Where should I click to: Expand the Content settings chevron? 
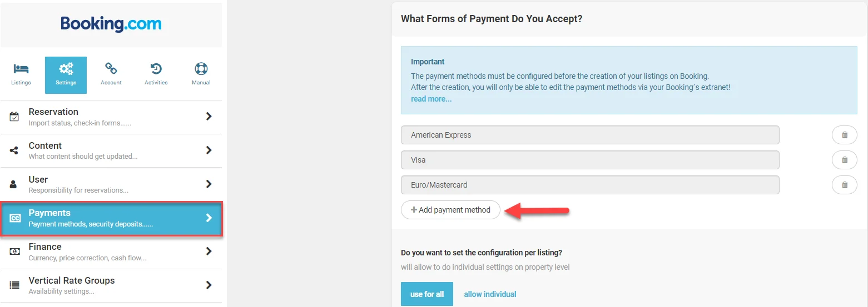(209, 150)
